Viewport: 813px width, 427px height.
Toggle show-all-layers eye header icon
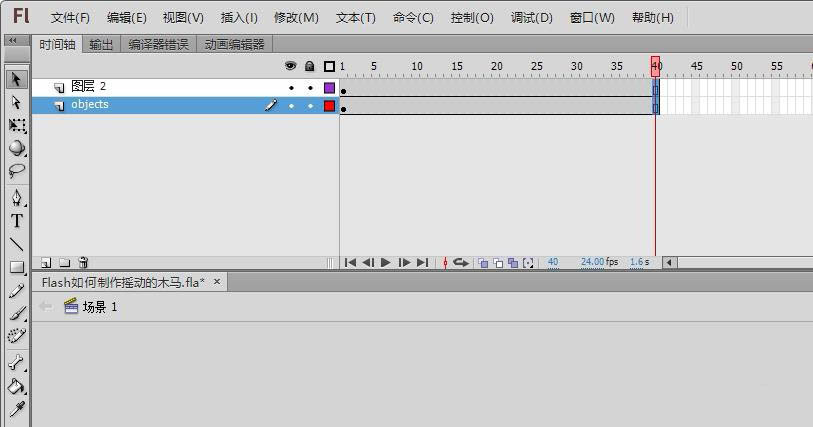coord(291,65)
